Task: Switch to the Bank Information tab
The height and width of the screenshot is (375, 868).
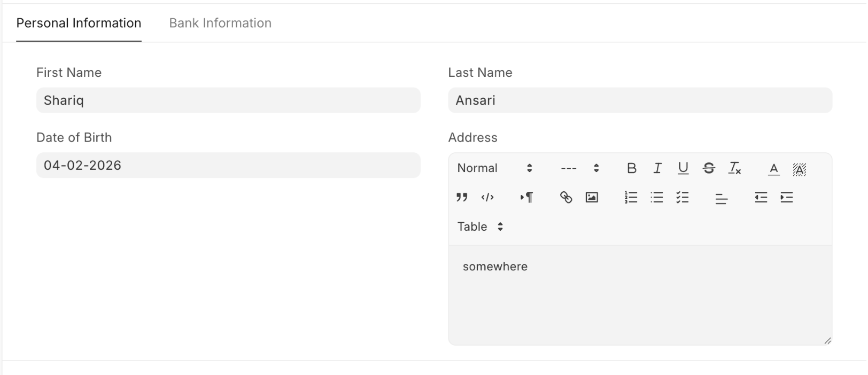Action: click(220, 23)
